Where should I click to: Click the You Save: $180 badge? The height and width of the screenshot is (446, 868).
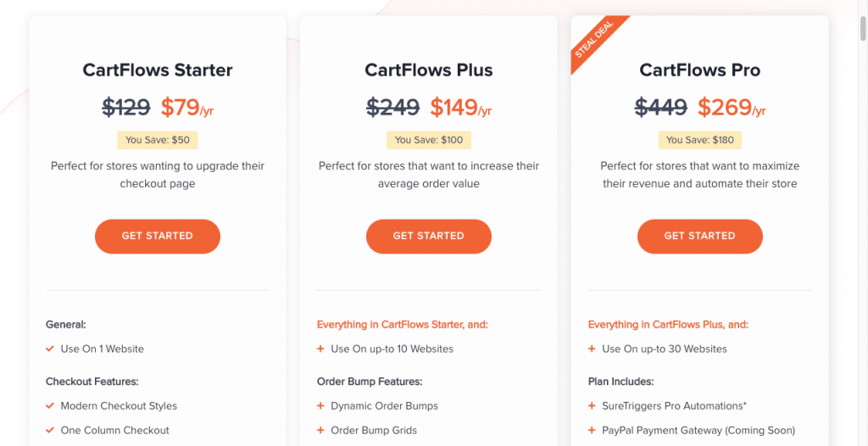coord(700,140)
